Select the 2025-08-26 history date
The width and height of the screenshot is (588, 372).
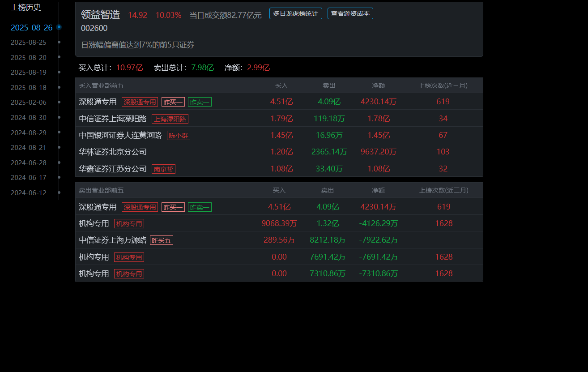(x=31, y=28)
